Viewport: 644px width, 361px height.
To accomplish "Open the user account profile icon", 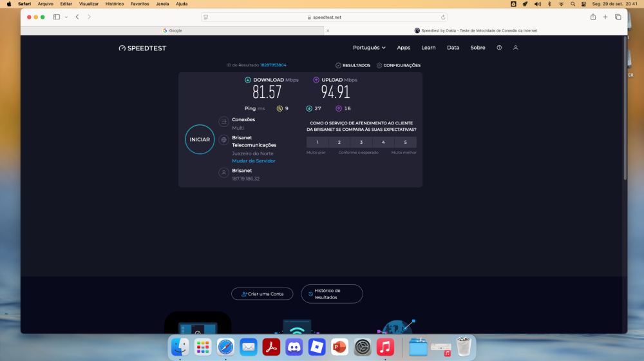I will [515, 48].
